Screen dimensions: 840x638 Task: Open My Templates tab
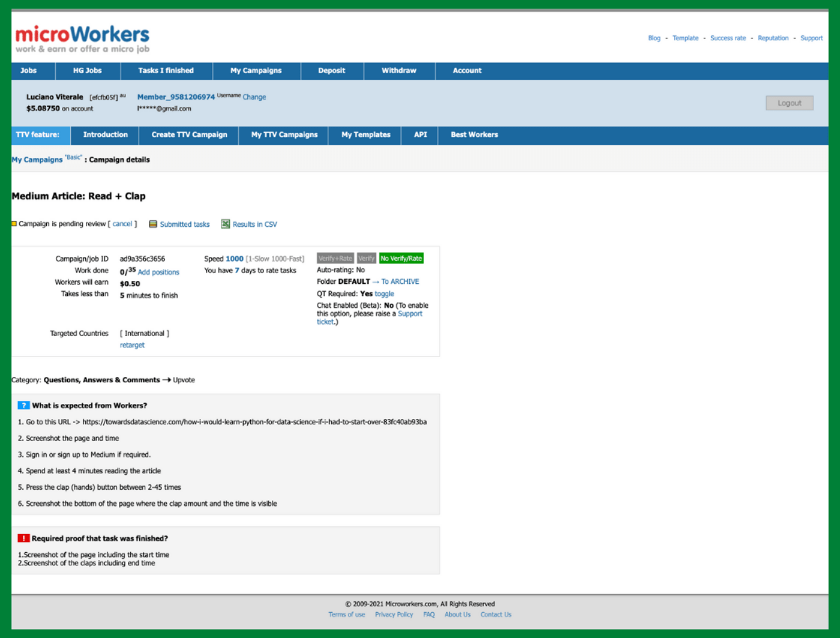point(366,135)
